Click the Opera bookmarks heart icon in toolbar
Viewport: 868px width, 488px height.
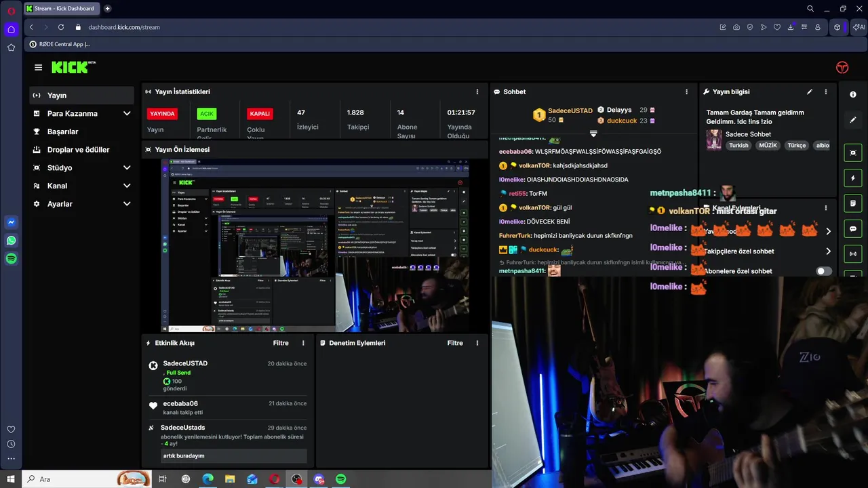coord(777,27)
